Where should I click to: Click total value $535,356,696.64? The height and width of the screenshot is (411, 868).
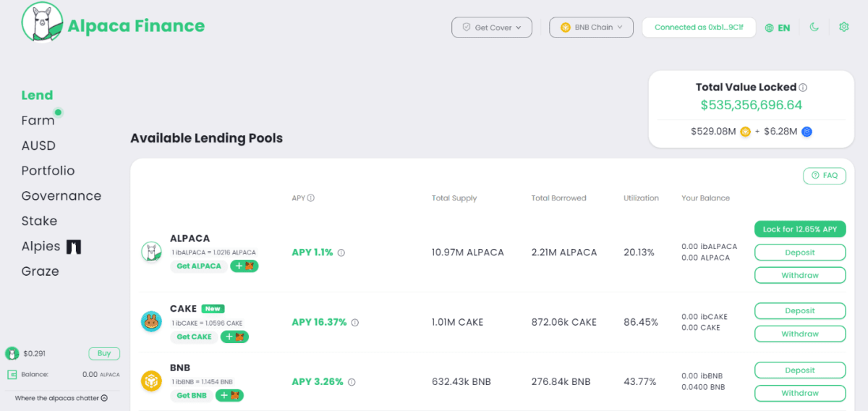click(751, 105)
